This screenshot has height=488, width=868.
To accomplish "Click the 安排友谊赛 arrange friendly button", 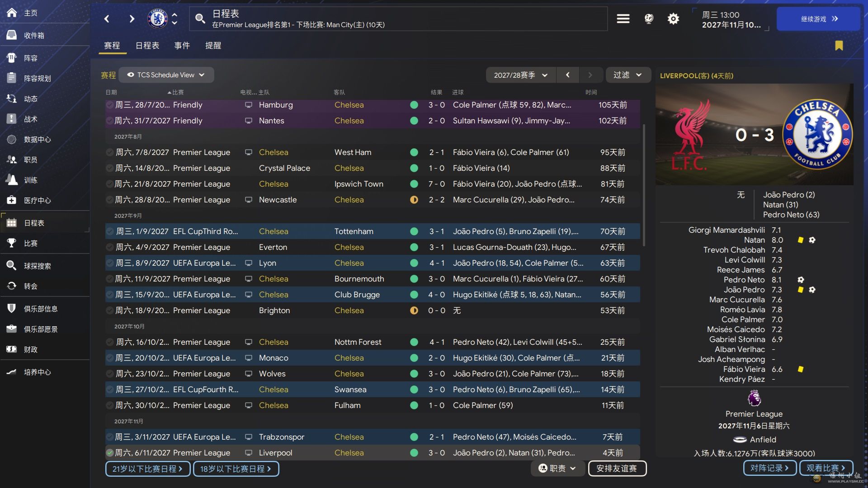I will [x=617, y=469].
